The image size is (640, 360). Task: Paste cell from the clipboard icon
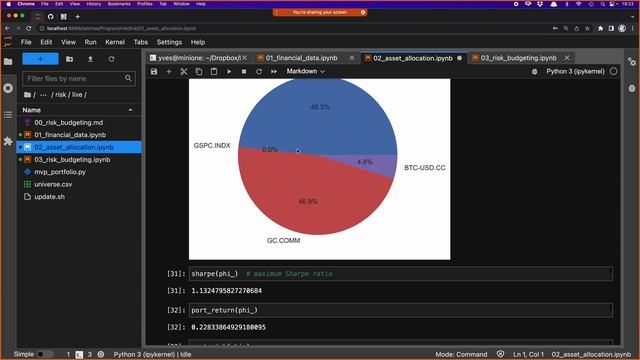[214, 71]
